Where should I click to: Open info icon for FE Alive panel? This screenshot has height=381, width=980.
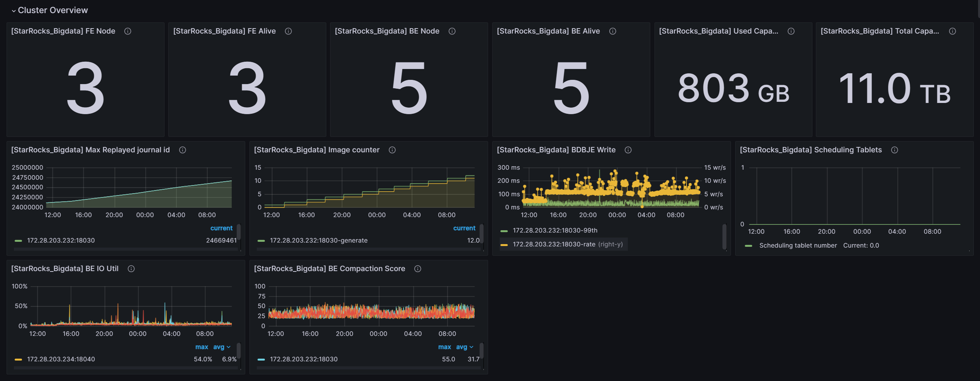click(x=288, y=31)
